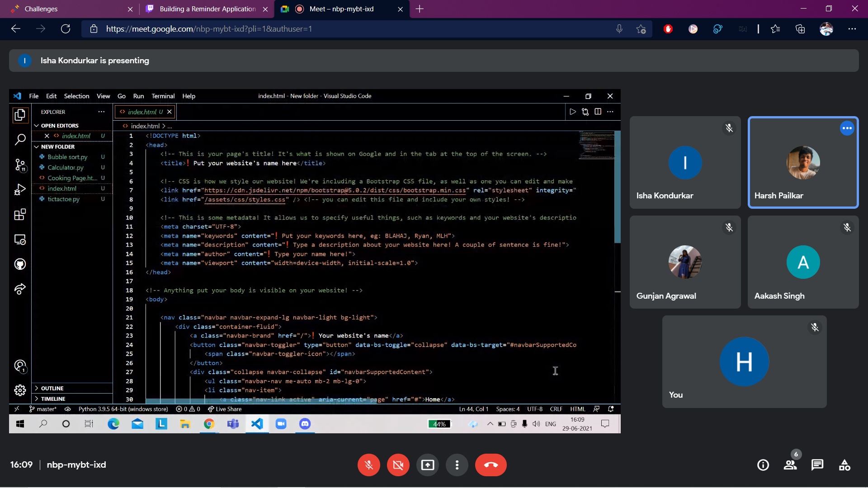This screenshot has width=868, height=488.
Task: Toggle microphone mute in the Meet controls
Action: click(x=369, y=465)
